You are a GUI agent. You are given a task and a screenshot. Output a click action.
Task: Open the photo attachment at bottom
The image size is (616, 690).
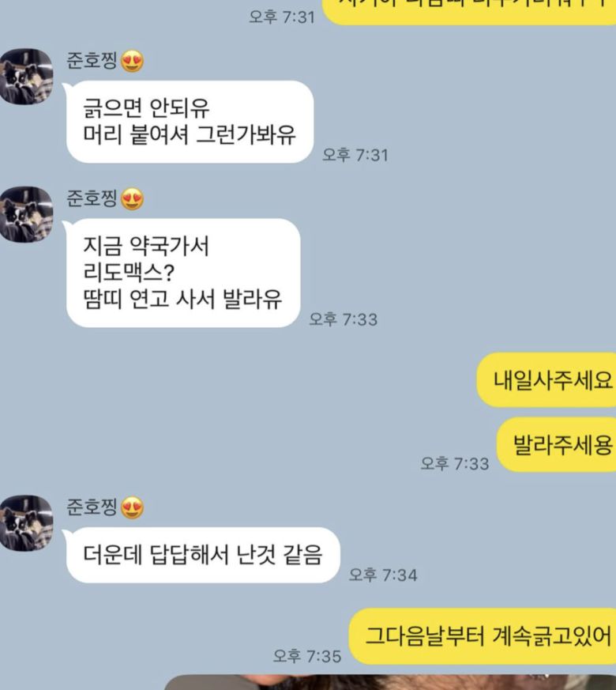[390, 682]
